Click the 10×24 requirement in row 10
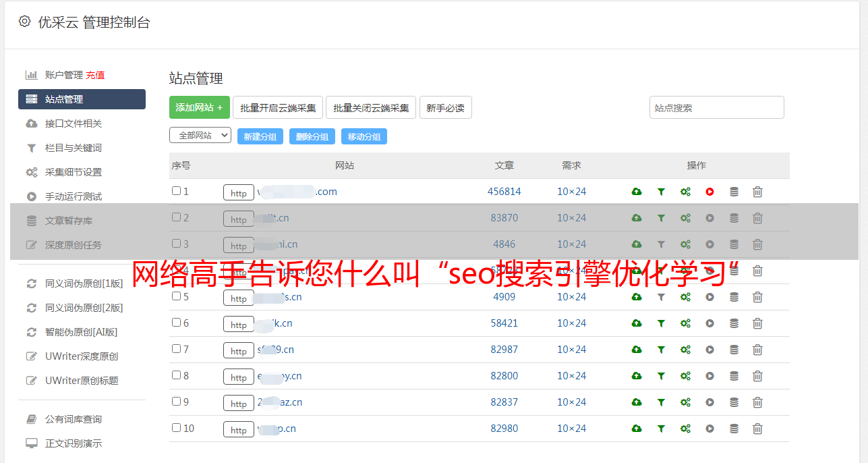This screenshot has height=463, width=868. [572, 429]
